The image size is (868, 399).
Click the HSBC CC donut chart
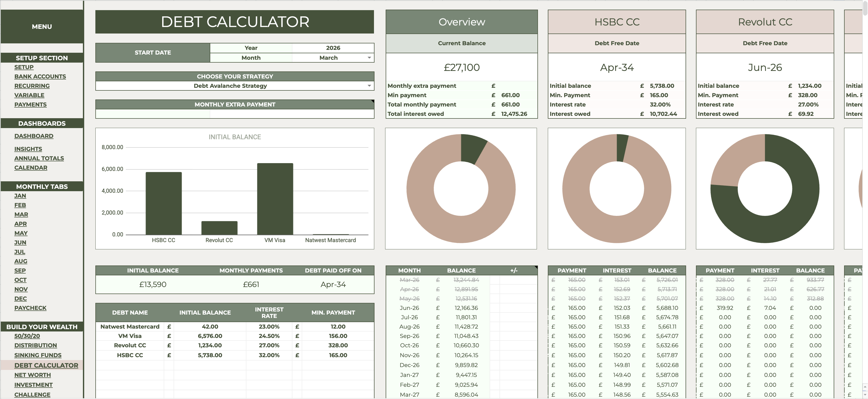(617, 189)
